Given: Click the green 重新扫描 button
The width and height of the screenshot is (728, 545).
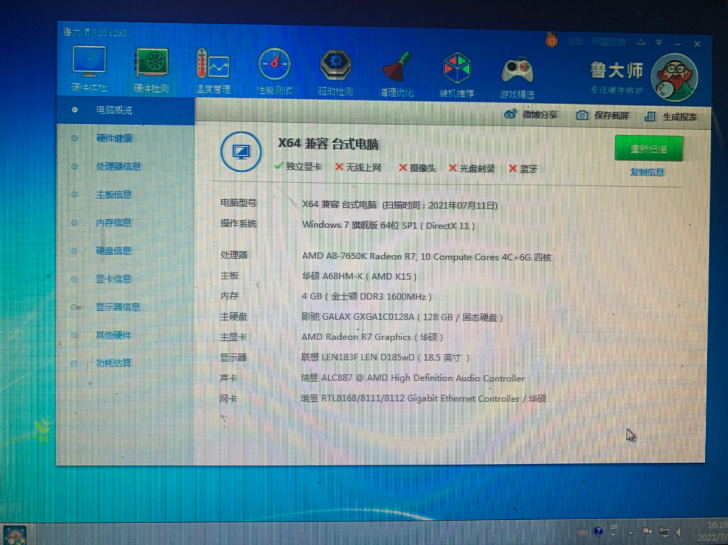Looking at the screenshot, I should (x=648, y=149).
